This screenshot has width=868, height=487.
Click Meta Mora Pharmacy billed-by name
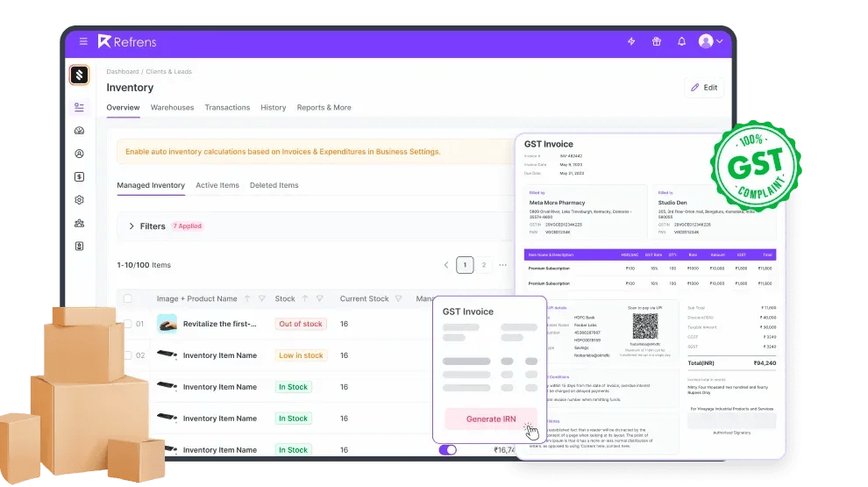(x=557, y=203)
